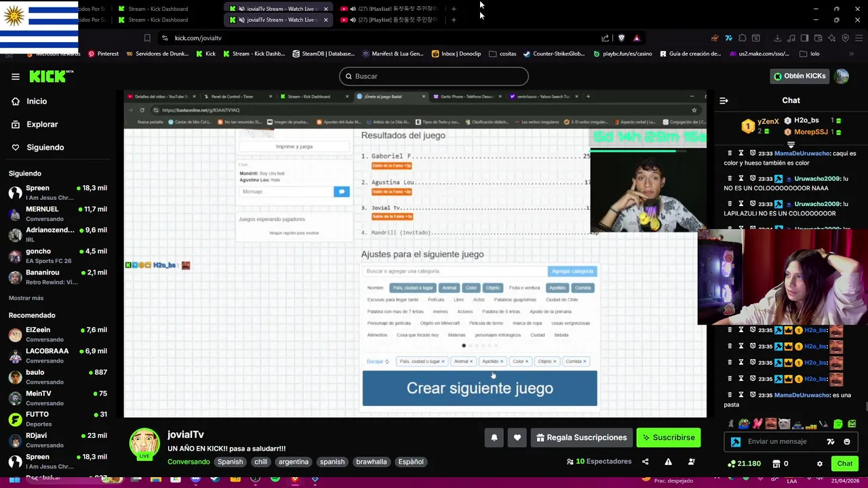Select yZenX in the gift leaderboard

coord(768,121)
